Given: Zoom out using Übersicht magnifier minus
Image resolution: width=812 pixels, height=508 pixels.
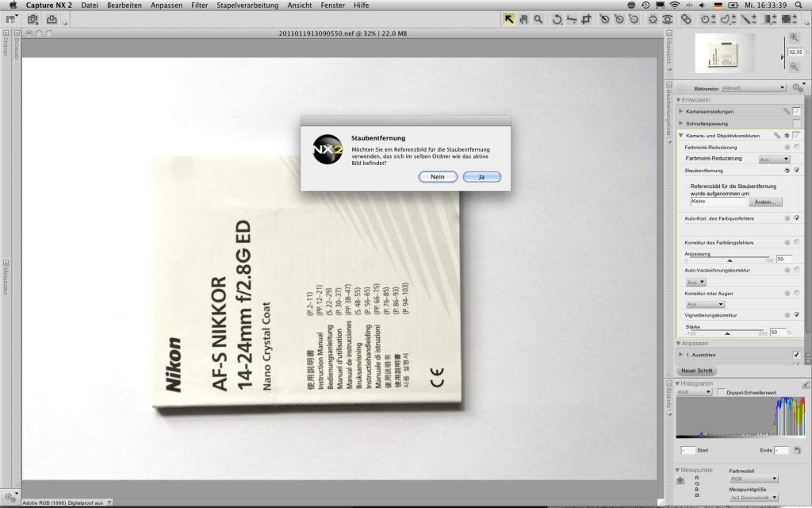Looking at the screenshot, I should pyautogui.click(x=794, y=67).
